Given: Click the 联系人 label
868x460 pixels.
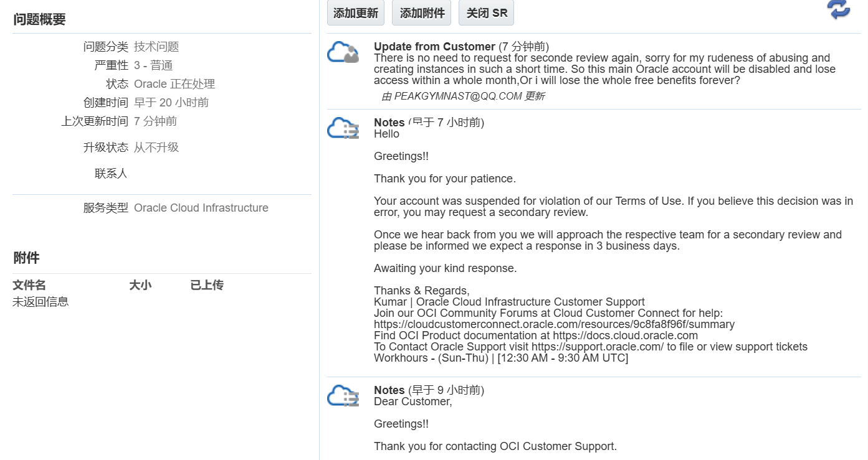Looking at the screenshot, I should click(111, 174).
